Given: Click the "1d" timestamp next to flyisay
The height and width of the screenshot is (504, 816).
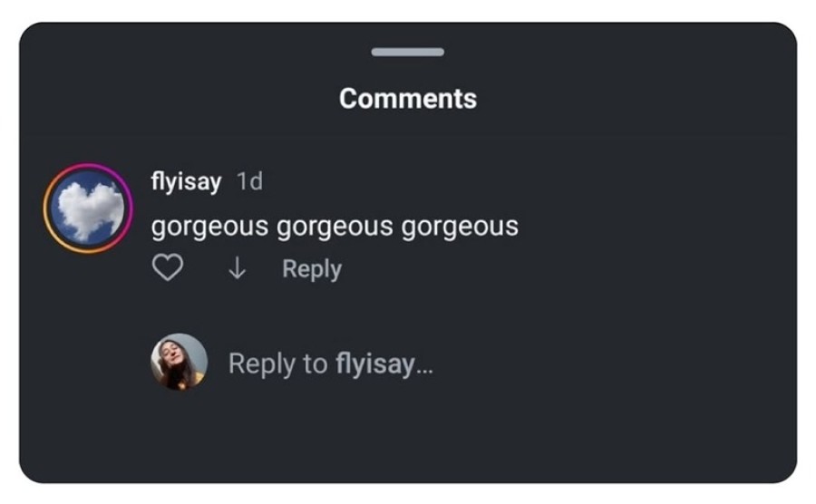Looking at the screenshot, I should tap(249, 181).
